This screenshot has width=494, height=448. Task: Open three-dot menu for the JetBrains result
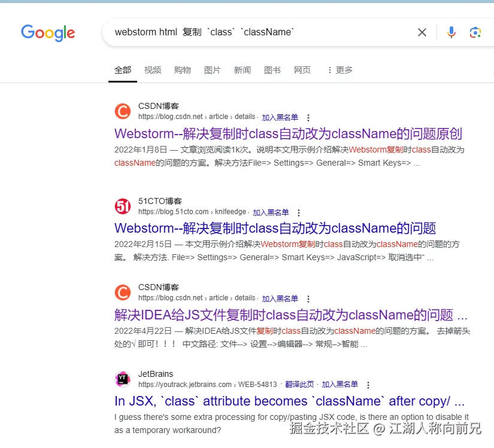tap(368, 385)
